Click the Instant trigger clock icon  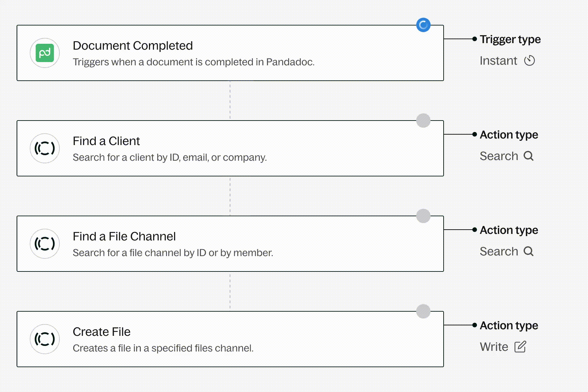[530, 61]
